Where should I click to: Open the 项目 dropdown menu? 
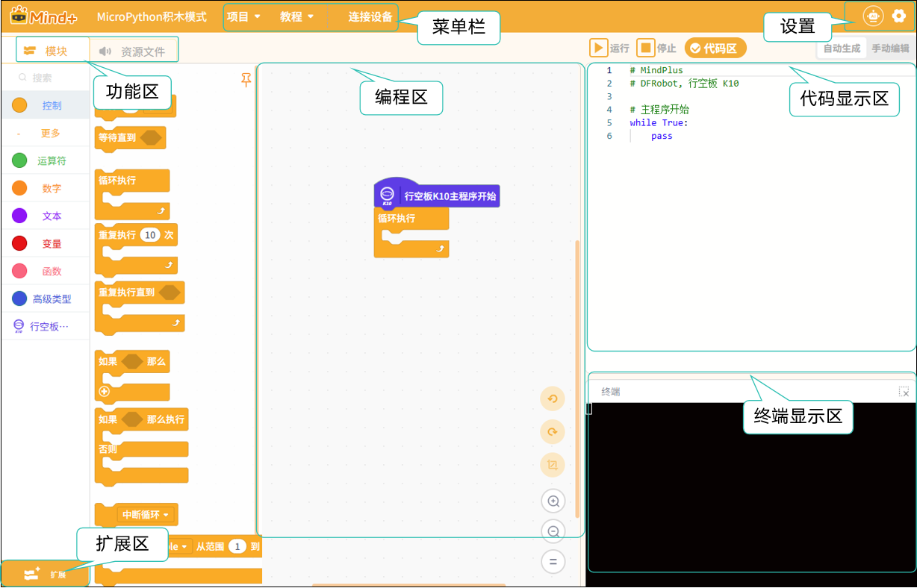[x=243, y=16]
